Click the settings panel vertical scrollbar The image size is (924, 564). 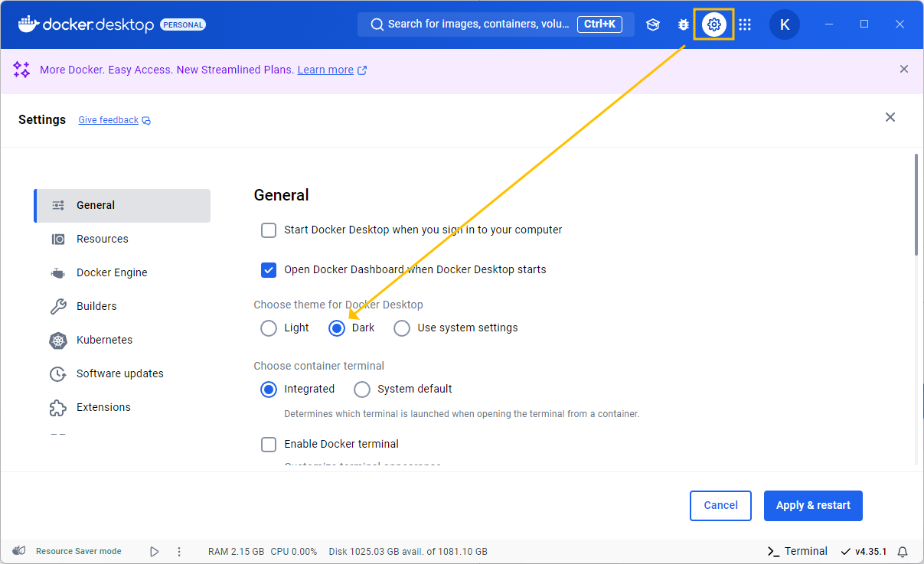pyautogui.click(x=916, y=204)
